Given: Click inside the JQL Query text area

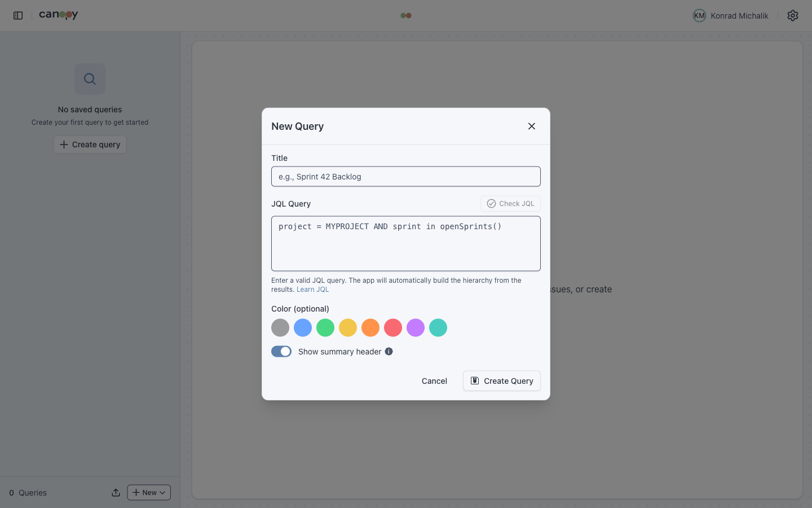Looking at the screenshot, I should [405, 243].
